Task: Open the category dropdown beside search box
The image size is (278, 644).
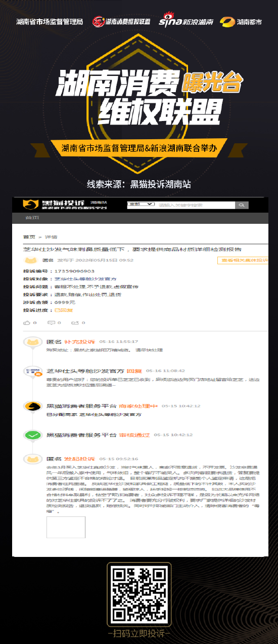Action: point(141,205)
